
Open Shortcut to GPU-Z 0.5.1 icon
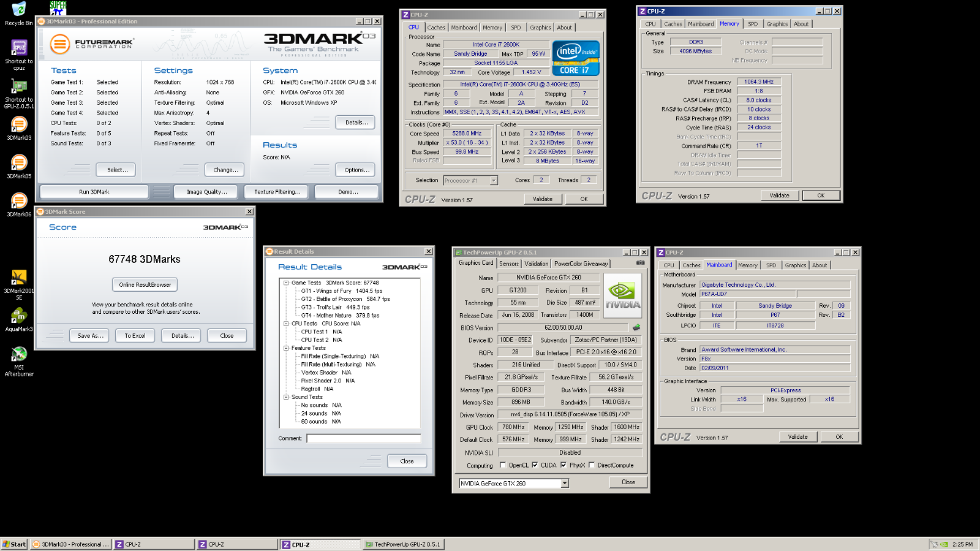19,86
